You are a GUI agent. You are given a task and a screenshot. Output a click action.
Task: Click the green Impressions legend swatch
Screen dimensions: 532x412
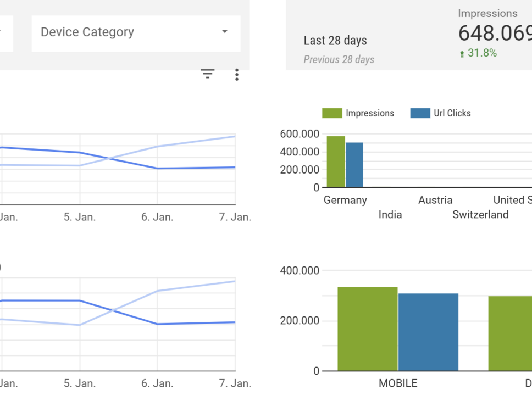tap(332, 113)
